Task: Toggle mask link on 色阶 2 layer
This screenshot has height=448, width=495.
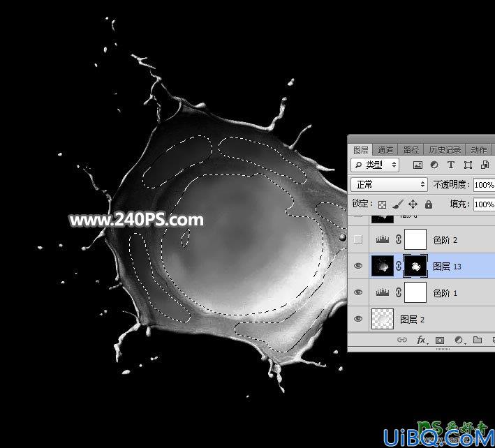Action: click(x=399, y=239)
